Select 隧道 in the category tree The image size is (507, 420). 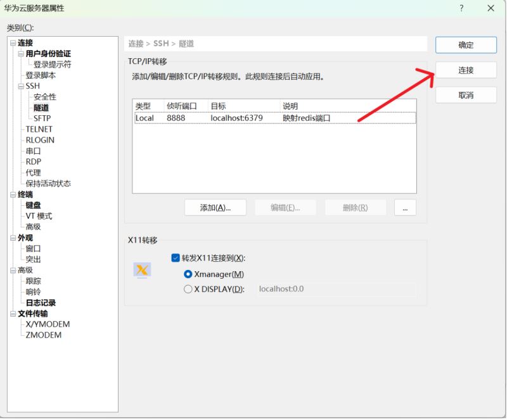pyautogui.click(x=41, y=108)
